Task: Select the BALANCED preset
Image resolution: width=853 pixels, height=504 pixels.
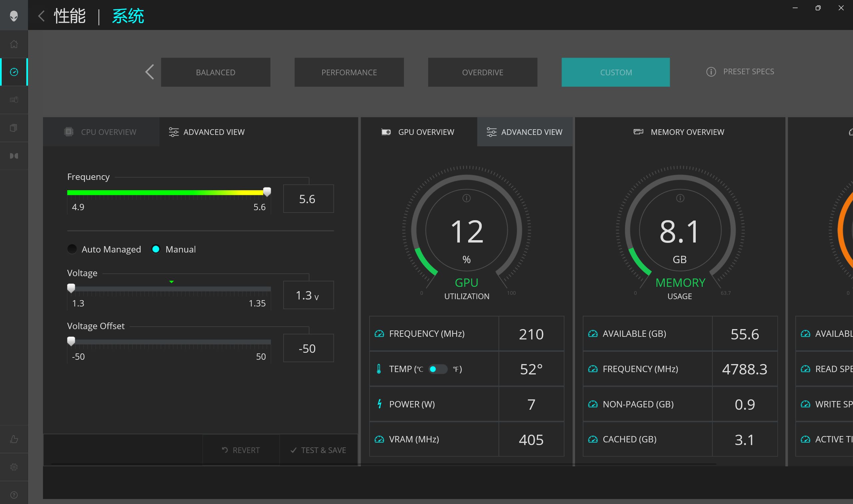Action: coord(216,72)
